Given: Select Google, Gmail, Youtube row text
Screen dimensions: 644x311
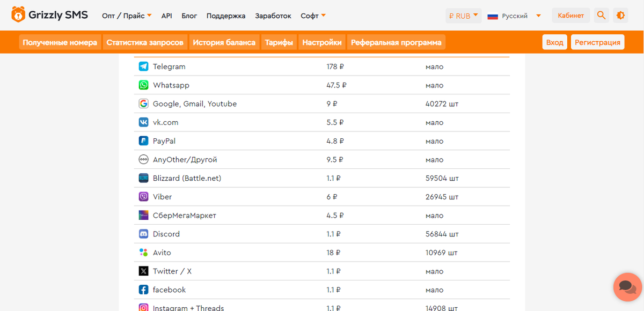Looking at the screenshot, I should 195,103.
